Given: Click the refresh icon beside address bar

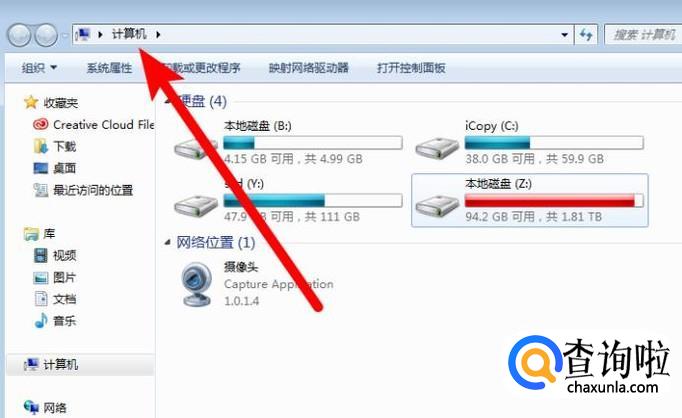Looking at the screenshot, I should 586,34.
